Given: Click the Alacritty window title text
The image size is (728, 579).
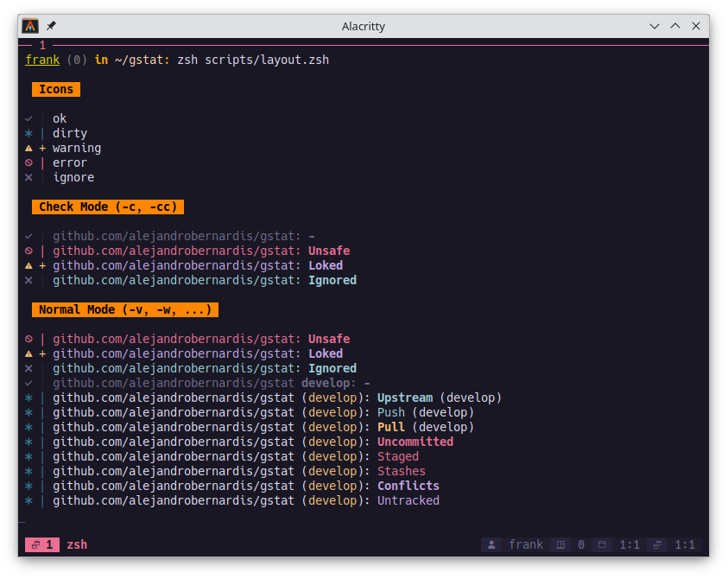Looking at the screenshot, I should coord(363,27).
